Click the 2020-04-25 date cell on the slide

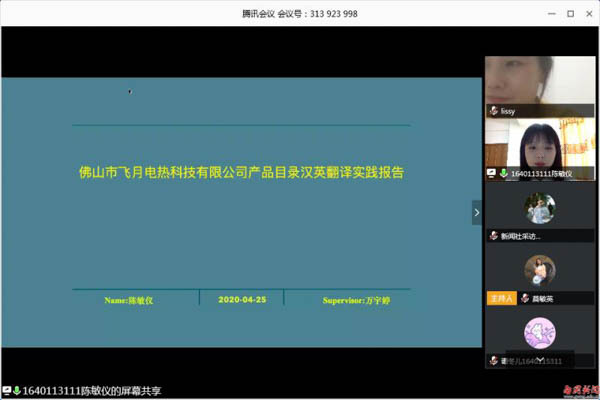pyautogui.click(x=241, y=299)
